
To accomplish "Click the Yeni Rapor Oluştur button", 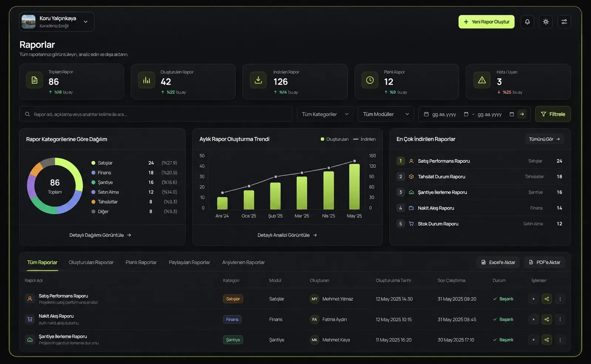I will coord(486,22).
